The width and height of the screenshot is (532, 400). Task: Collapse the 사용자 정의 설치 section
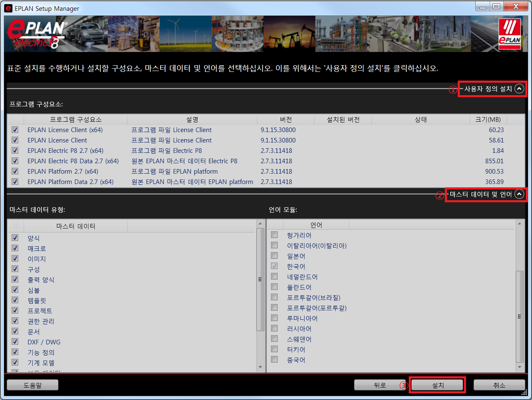click(519, 88)
